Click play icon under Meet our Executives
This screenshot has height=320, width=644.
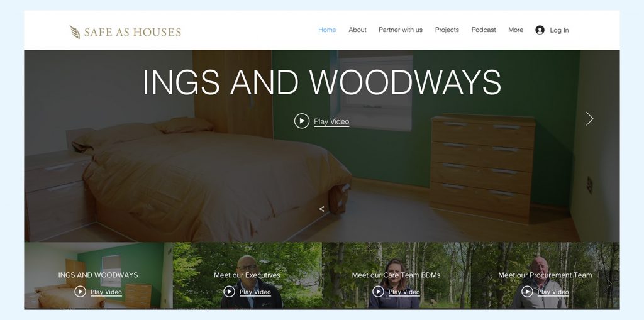coord(229,292)
